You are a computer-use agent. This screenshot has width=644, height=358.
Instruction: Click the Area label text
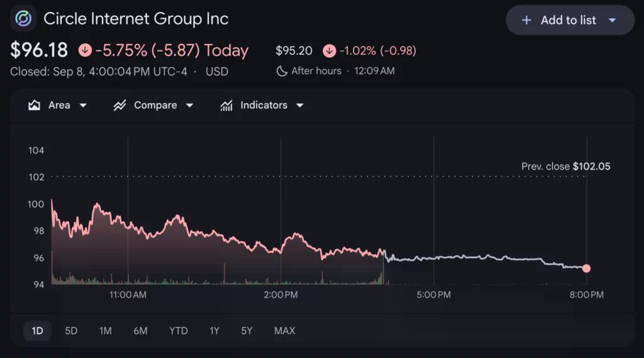pos(59,106)
